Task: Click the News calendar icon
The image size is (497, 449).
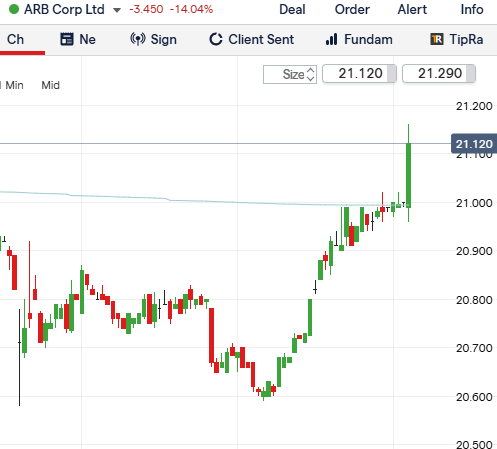Action: tap(67, 39)
